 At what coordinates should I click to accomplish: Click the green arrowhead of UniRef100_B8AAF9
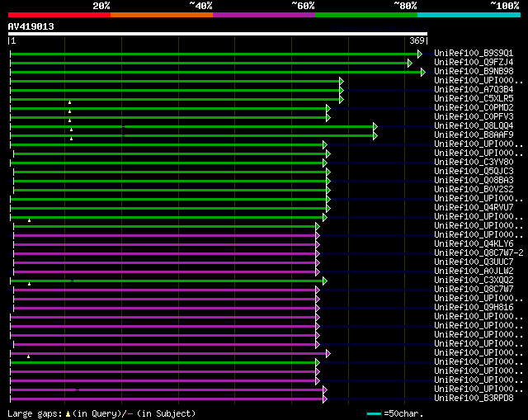point(375,135)
